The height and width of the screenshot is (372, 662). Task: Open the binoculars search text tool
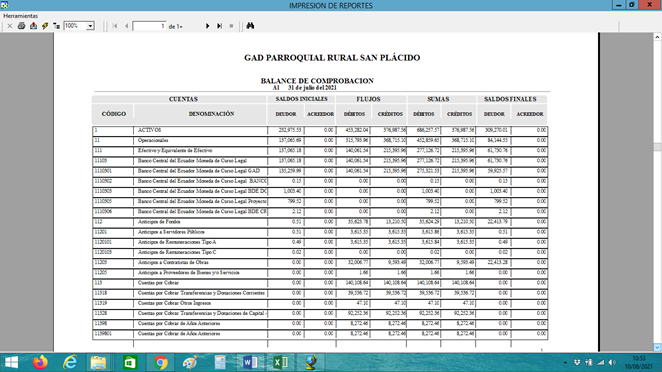pos(250,26)
